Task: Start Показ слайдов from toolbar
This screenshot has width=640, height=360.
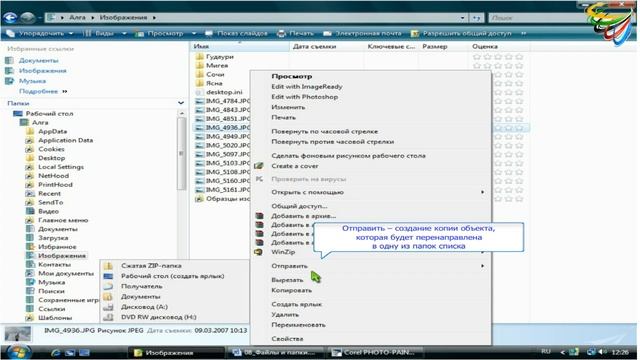Action: (236, 33)
